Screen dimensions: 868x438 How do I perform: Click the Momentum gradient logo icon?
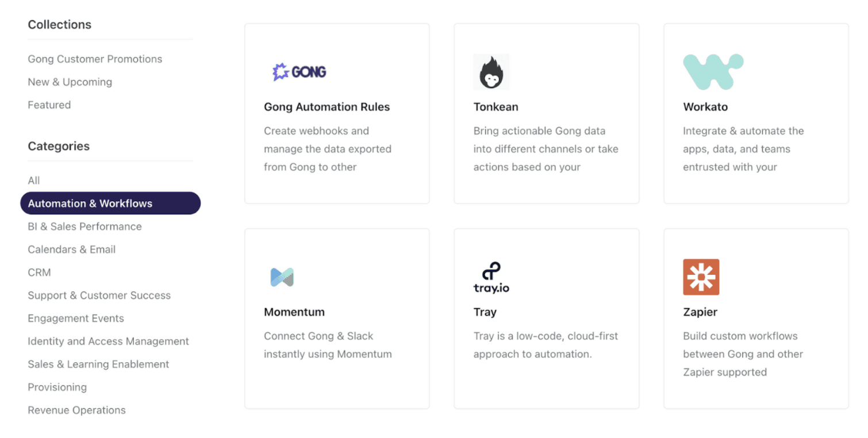pos(282,277)
